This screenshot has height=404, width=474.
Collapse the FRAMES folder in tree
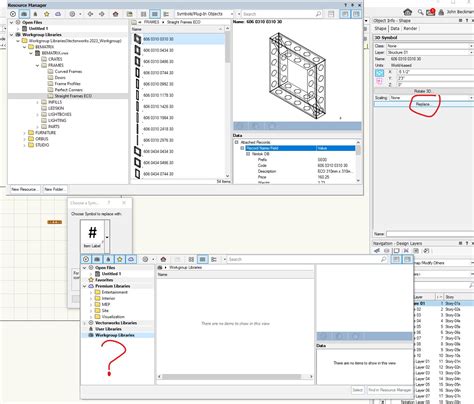(37, 65)
